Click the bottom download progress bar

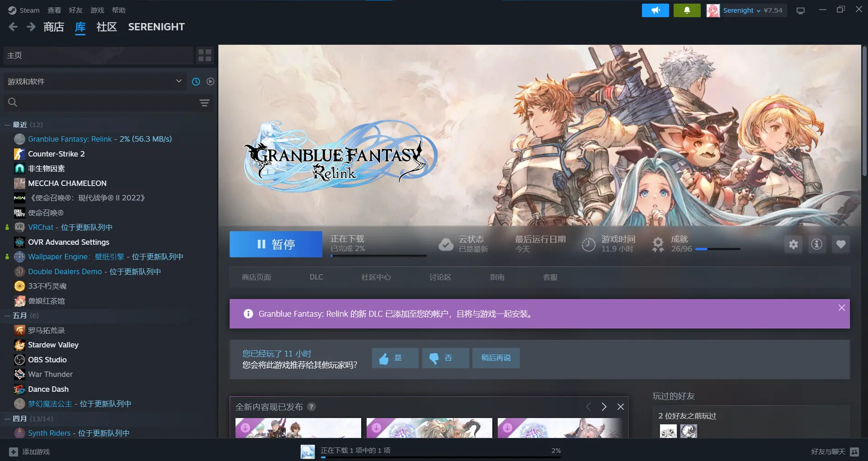(441, 457)
